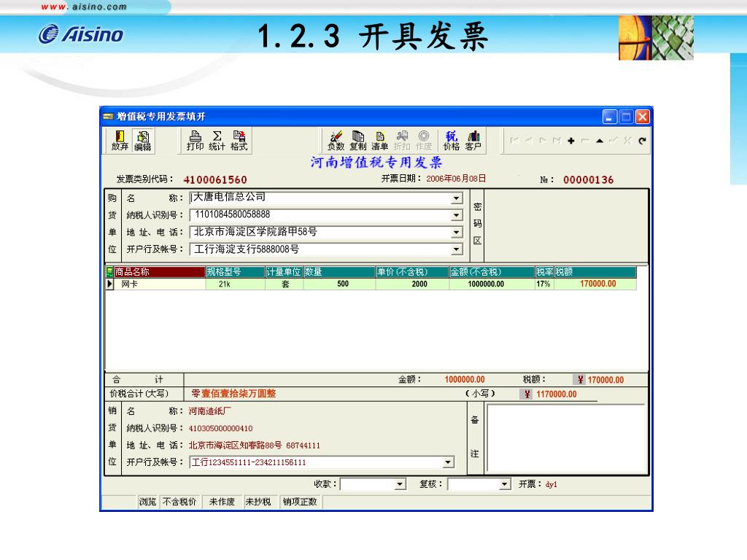
Task: Click the 编辑 (edit) toolbar icon
Action: pos(142,141)
